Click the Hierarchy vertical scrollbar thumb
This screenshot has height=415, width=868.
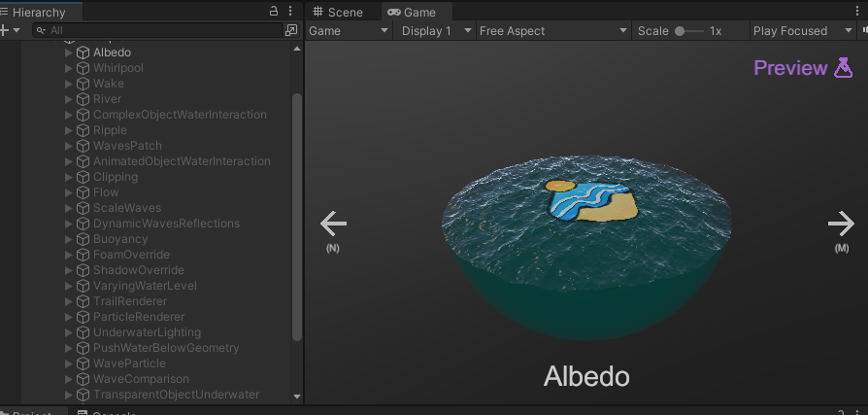click(297, 217)
